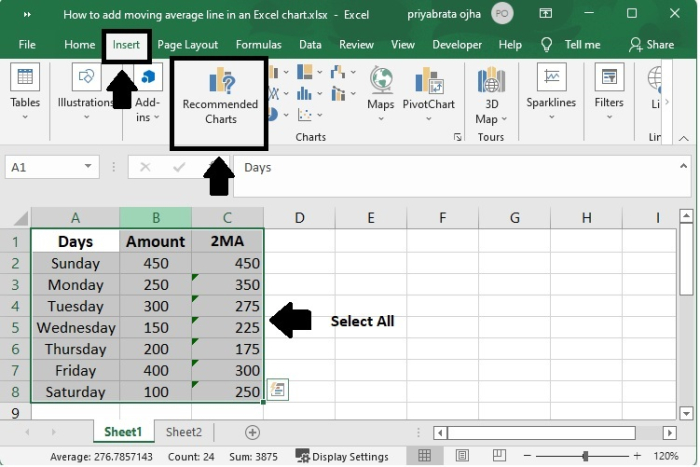Open the File tab

[27, 45]
